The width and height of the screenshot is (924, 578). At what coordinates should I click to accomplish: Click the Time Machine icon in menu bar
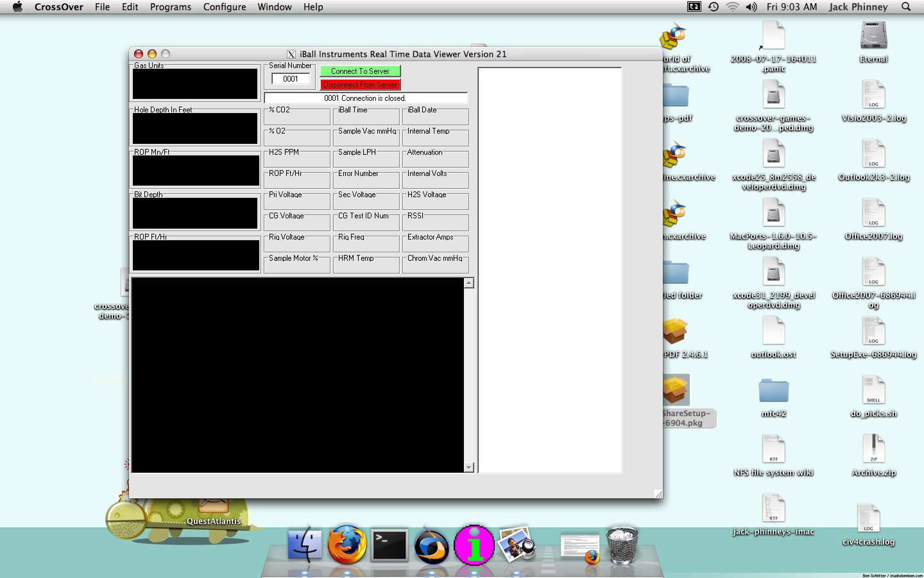[x=713, y=7]
